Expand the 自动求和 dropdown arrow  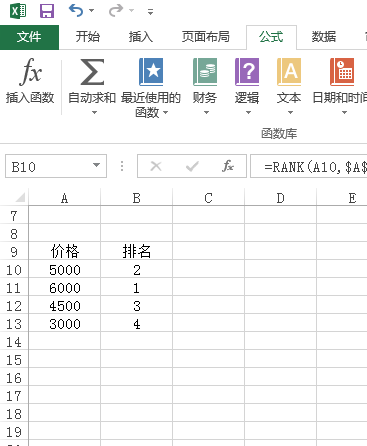[x=94, y=113]
